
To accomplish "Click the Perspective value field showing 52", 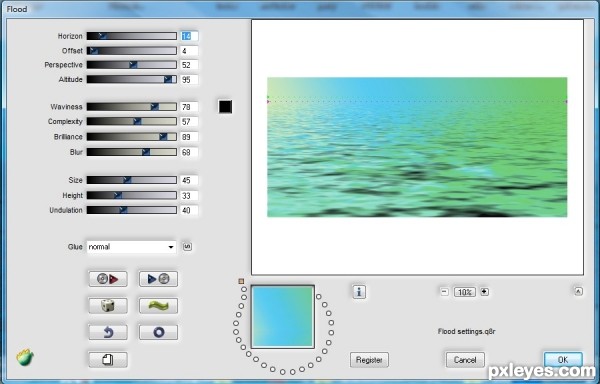I will [189, 65].
